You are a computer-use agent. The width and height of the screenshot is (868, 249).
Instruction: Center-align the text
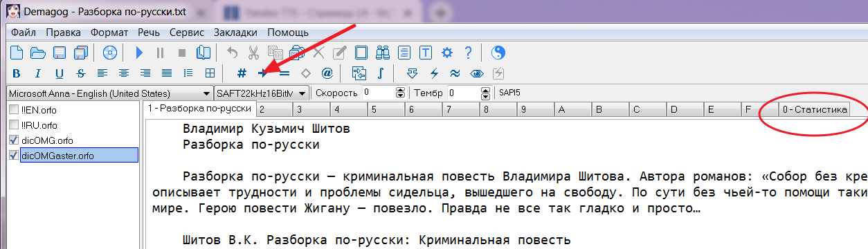click(124, 73)
